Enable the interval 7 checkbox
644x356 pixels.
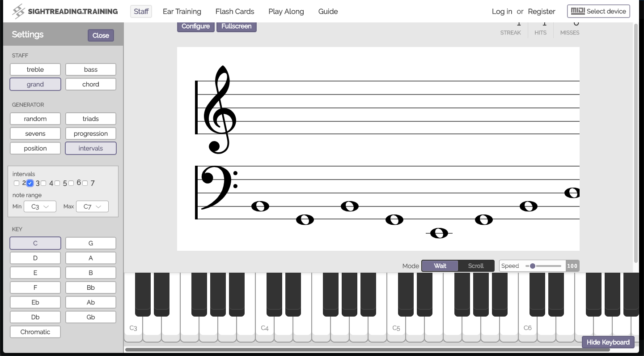[85, 183]
